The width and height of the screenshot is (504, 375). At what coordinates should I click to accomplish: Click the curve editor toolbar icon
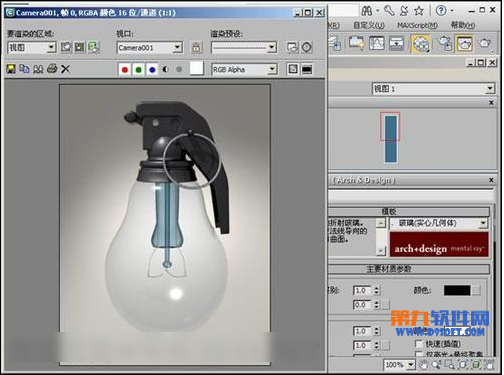[376, 43]
